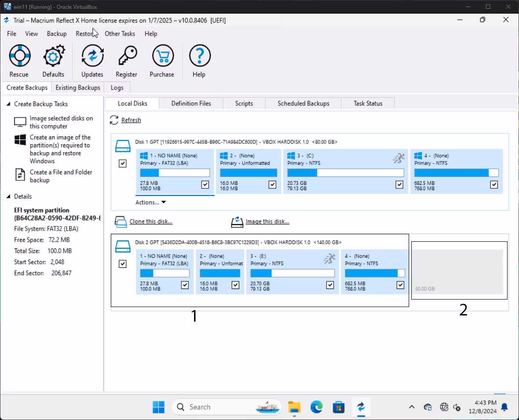Image resolution: width=519 pixels, height=420 pixels.
Task: Click the network globe tray icon
Action: click(x=444, y=407)
